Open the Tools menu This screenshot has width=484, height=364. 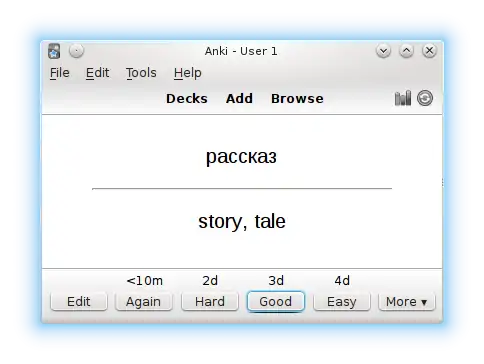pyautogui.click(x=141, y=73)
